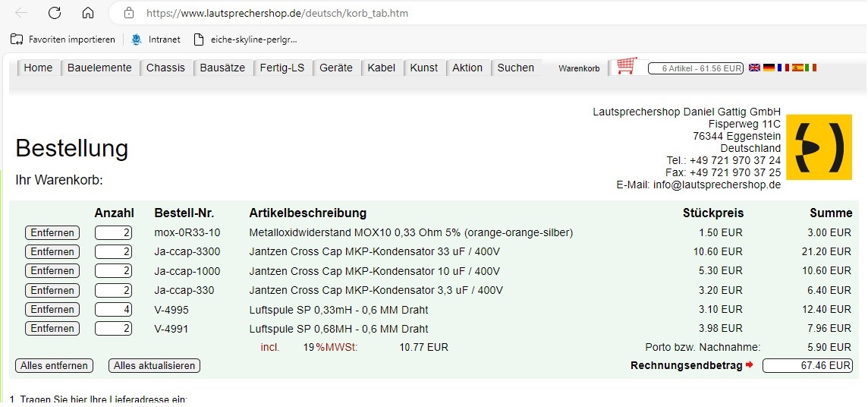Click the Bestell-Nr. column header
868x407 pixels.
[x=184, y=213]
